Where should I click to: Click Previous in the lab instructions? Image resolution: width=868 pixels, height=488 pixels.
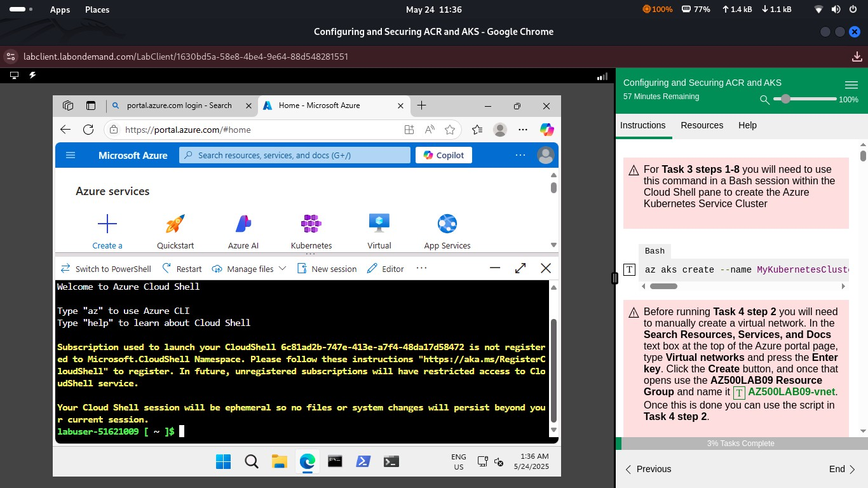pyautogui.click(x=648, y=469)
